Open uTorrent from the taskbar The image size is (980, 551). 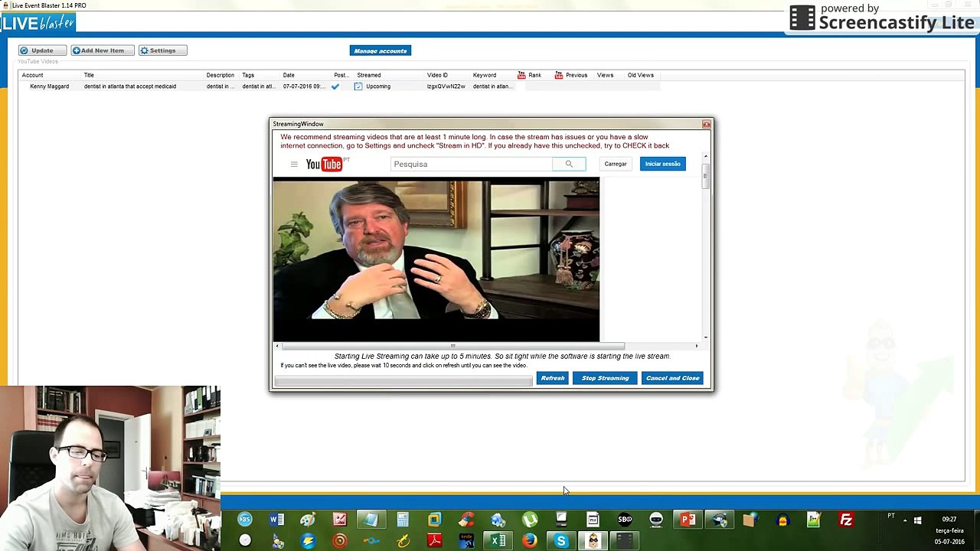click(x=530, y=520)
